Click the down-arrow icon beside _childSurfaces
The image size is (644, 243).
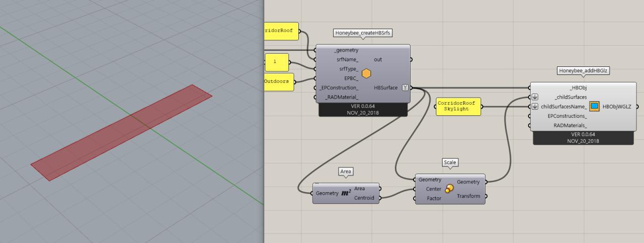point(535,97)
